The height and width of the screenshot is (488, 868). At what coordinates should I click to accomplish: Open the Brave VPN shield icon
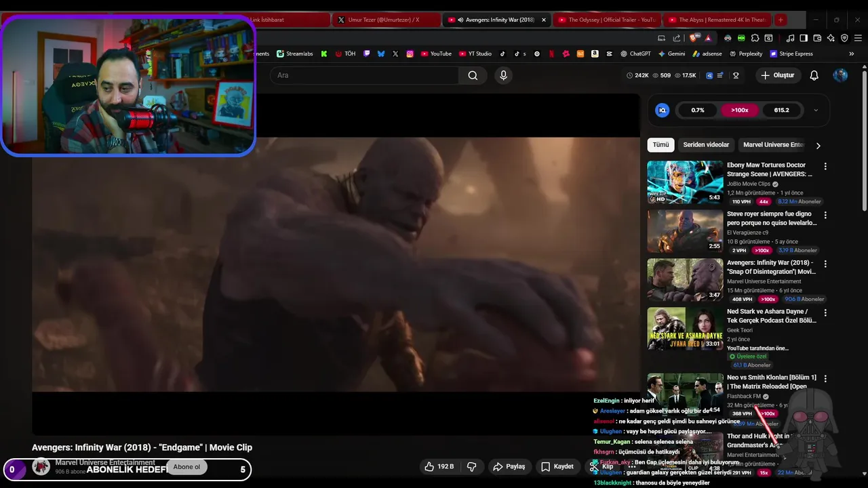click(844, 38)
